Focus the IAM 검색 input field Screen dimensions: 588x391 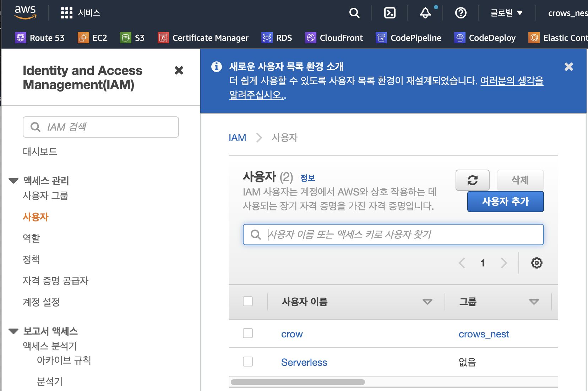tap(101, 127)
